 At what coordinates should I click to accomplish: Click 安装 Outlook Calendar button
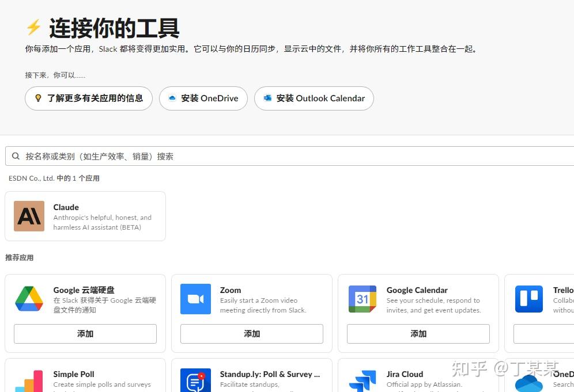coord(314,98)
